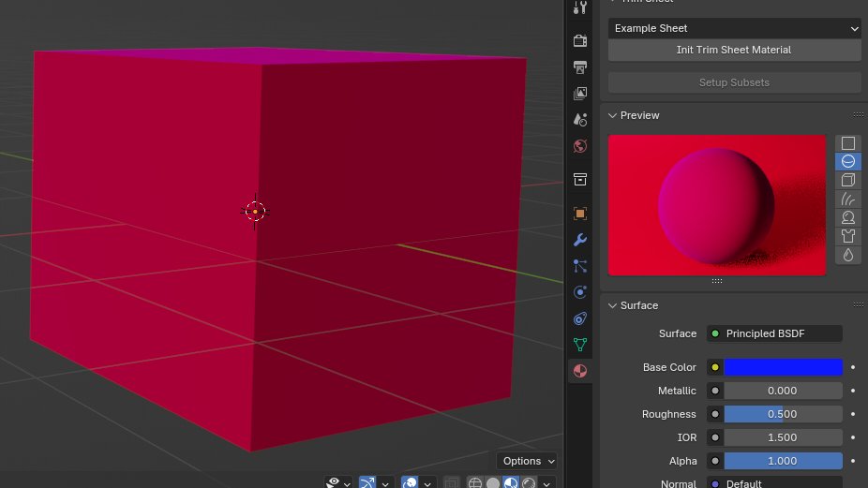
Task: Click the blue Base Color swatch
Action: point(784,367)
